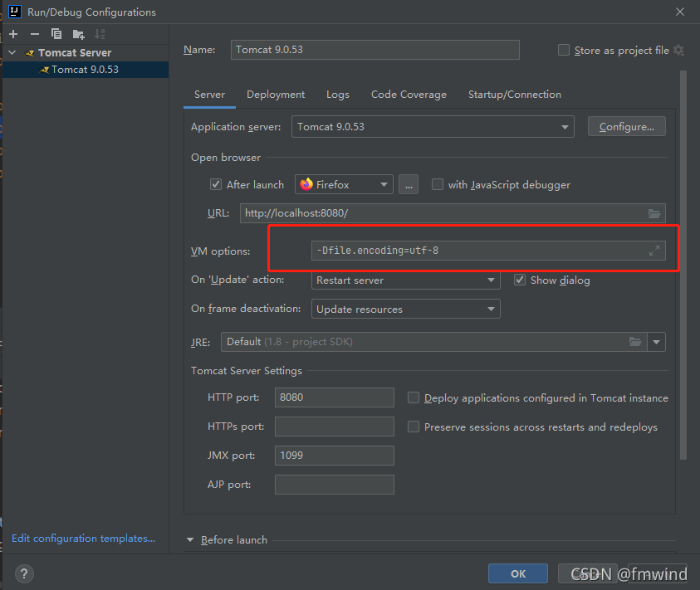This screenshot has width=700, height=590.
Task: Click the Remove Configuration minus icon
Action: click(x=35, y=34)
